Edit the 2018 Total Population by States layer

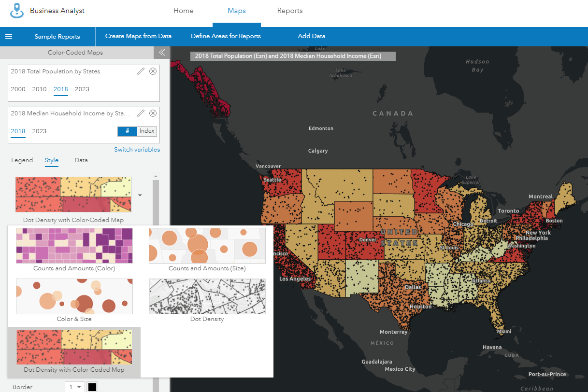point(140,71)
